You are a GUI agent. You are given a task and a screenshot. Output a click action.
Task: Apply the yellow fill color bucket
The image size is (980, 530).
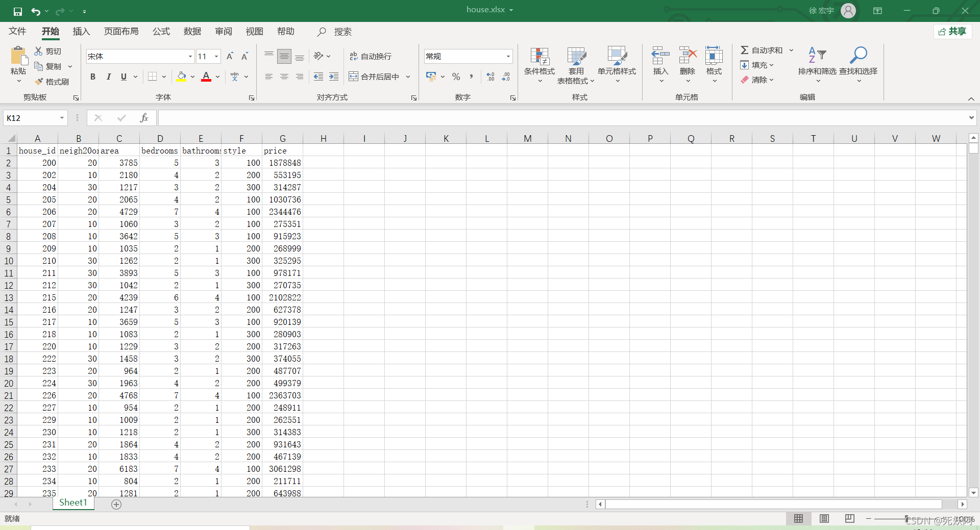click(x=181, y=77)
